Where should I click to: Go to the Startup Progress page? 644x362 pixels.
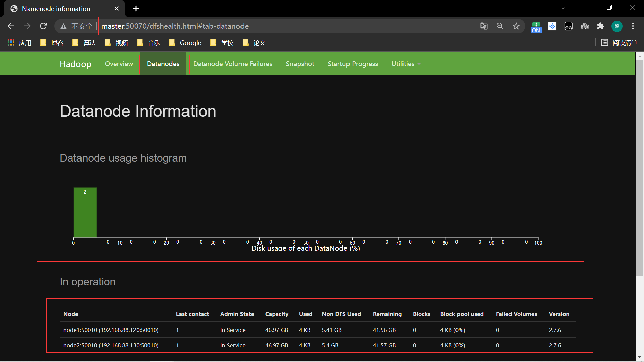click(x=353, y=64)
